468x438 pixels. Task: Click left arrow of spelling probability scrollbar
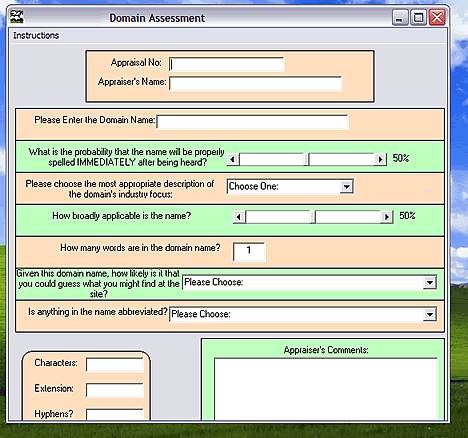pyautogui.click(x=233, y=159)
